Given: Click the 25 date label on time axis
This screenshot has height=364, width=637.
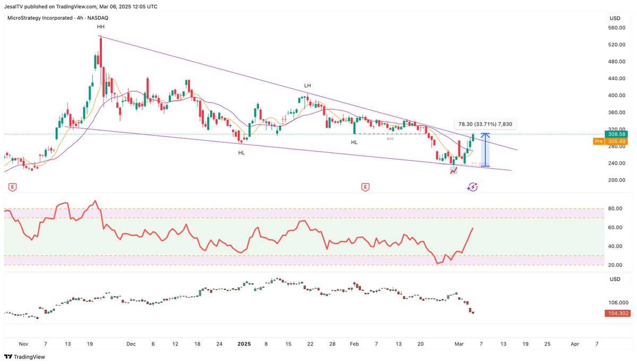Looking at the screenshot, I should coord(547,344).
